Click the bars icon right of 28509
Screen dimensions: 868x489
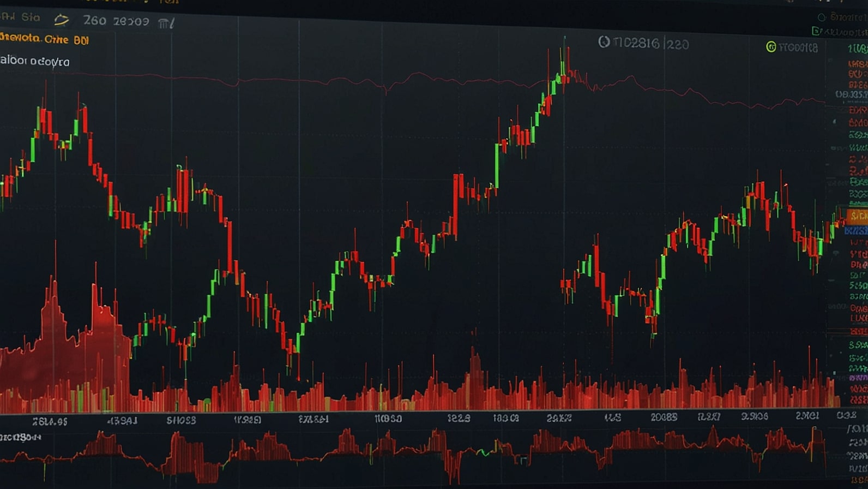click(166, 23)
